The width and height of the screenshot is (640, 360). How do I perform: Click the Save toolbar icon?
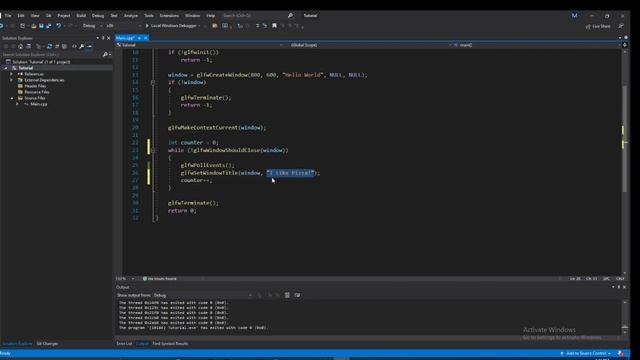tap(41, 26)
